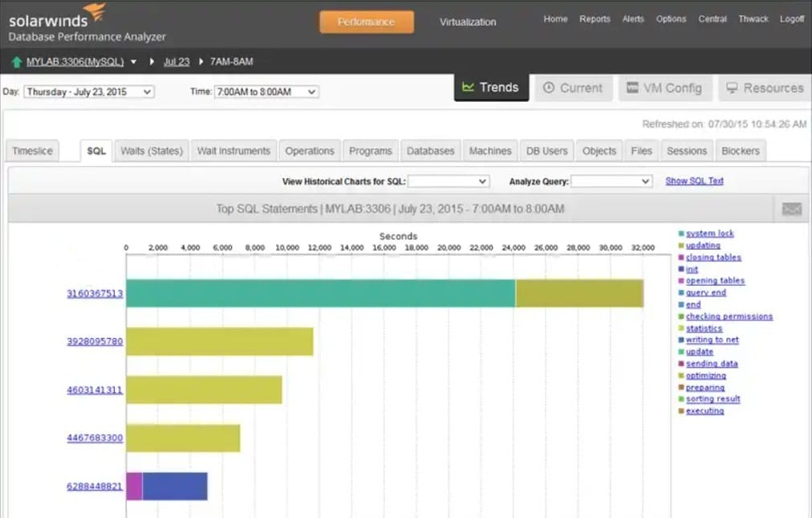Open SQL hash 3160367513 link

pyautogui.click(x=95, y=293)
